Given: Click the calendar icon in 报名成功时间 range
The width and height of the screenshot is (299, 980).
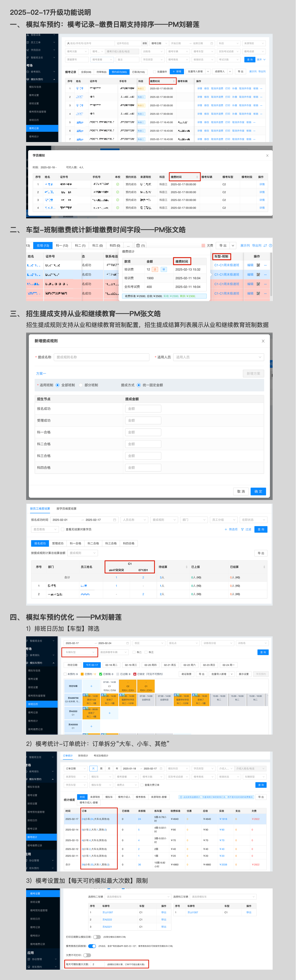Looking at the screenshot, I should pyautogui.click(x=114, y=520).
